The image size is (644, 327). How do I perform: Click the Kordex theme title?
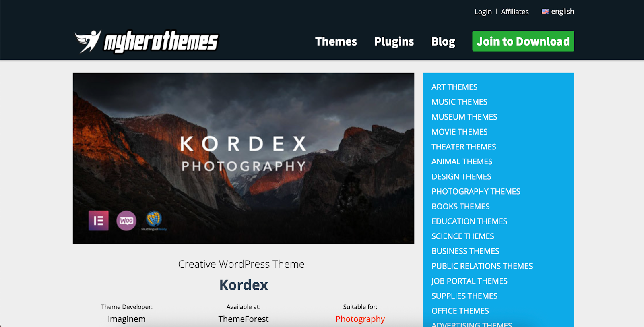coord(244,285)
